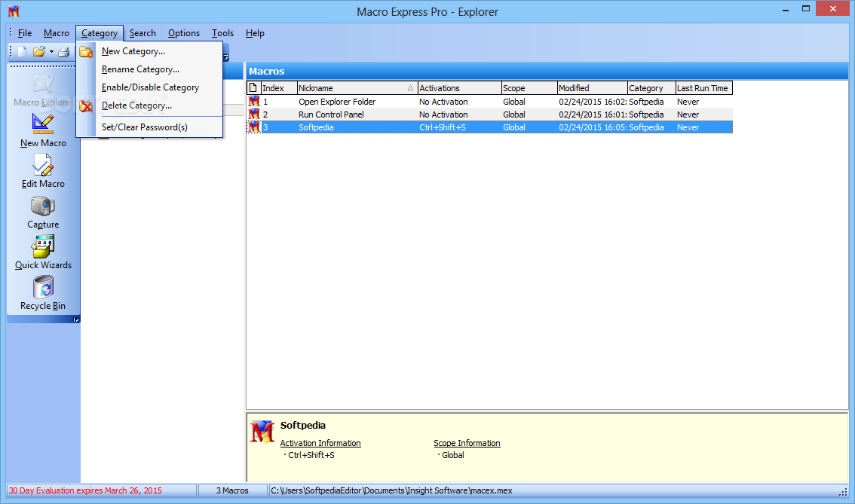Click the Open folder toolbar icon
This screenshot has height=504, width=855.
point(38,52)
